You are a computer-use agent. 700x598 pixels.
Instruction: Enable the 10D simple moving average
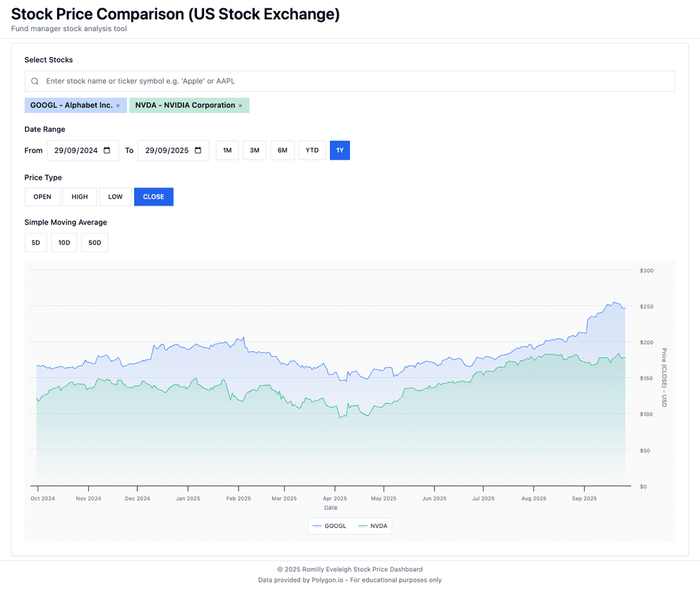(64, 242)
